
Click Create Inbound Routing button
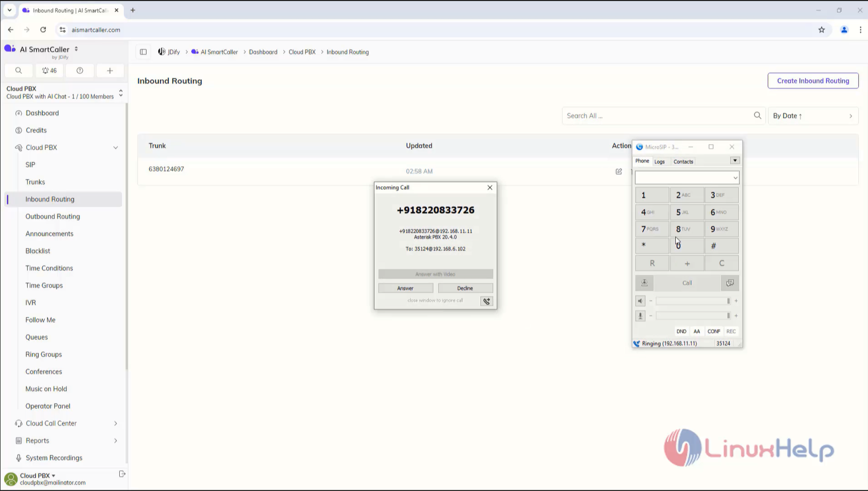813,81
